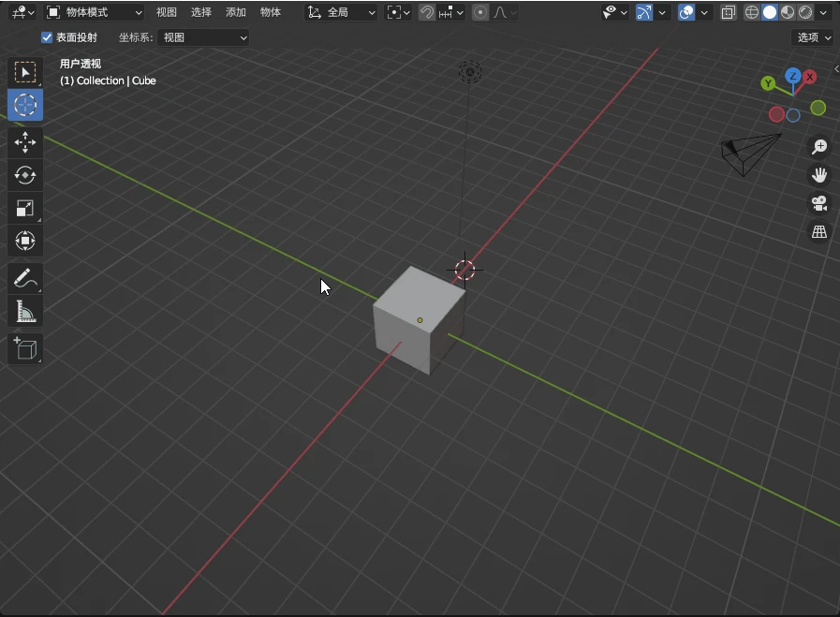This screenshot has height=617, width=840.
Task: Click the 用户透视 view label
Action: point(81,64)
